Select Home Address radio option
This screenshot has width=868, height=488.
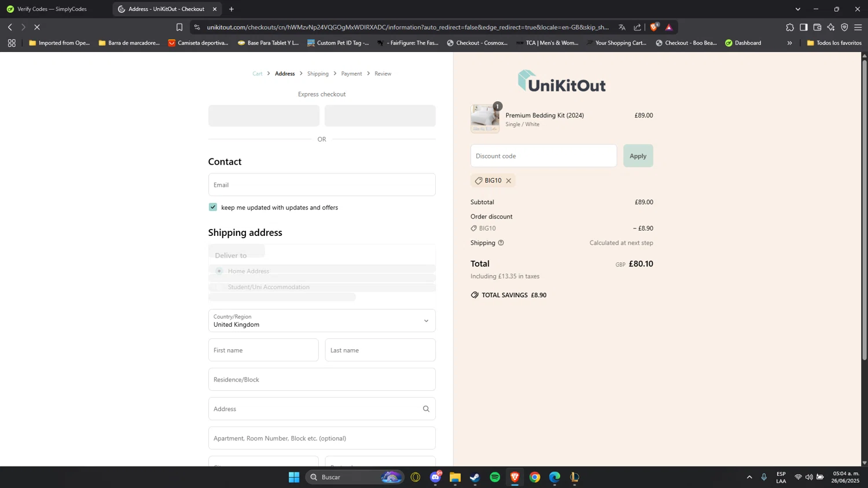(x=219, y=271)
